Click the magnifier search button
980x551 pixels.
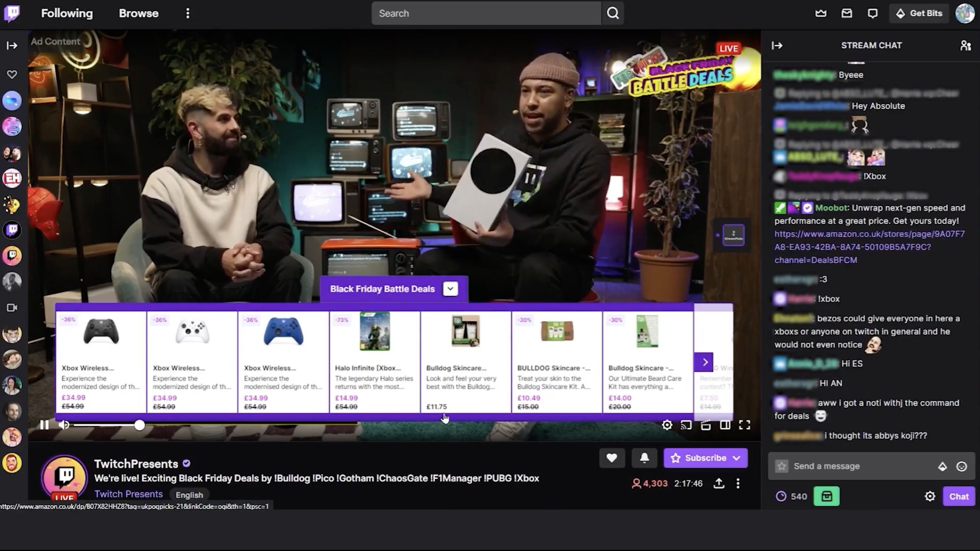[612, 13]
